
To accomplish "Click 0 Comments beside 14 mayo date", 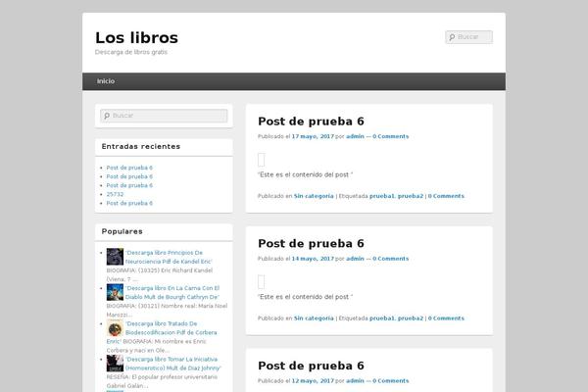I will click(x=391, y=259).
